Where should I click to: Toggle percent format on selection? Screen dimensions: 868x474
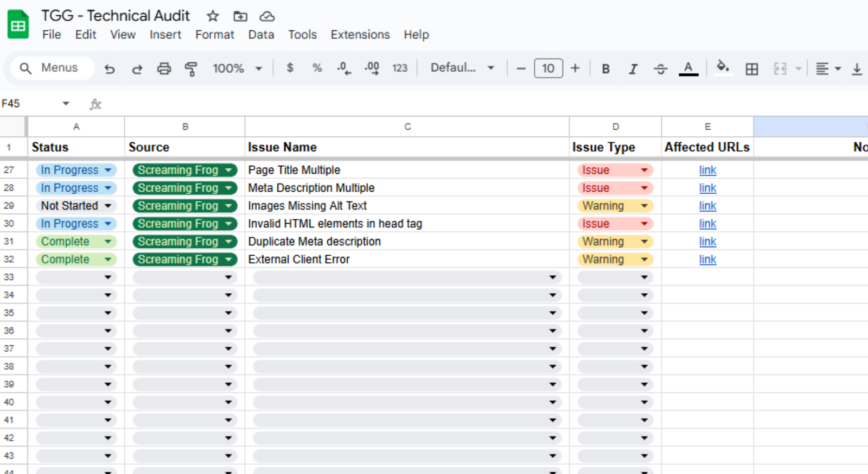coord(317,68)
